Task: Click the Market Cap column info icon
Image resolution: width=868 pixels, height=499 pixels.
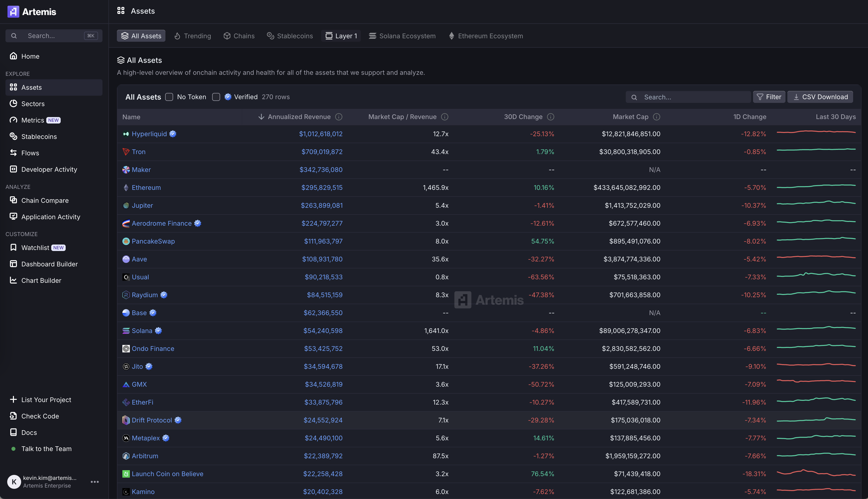Action: pyautogui.click(x=656, y=117)
